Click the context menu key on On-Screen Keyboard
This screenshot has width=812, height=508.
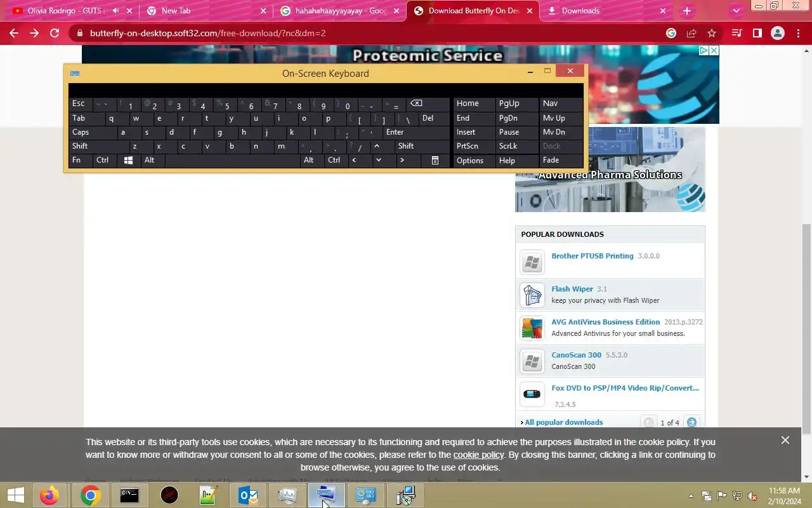click(435, 161)
